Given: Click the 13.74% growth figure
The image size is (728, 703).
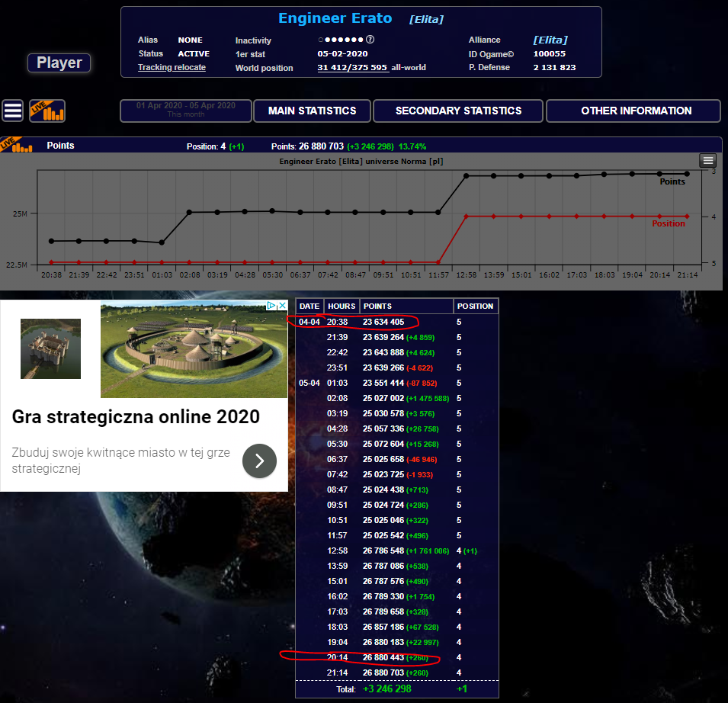Looking at the screenshot, I should 412,146.
